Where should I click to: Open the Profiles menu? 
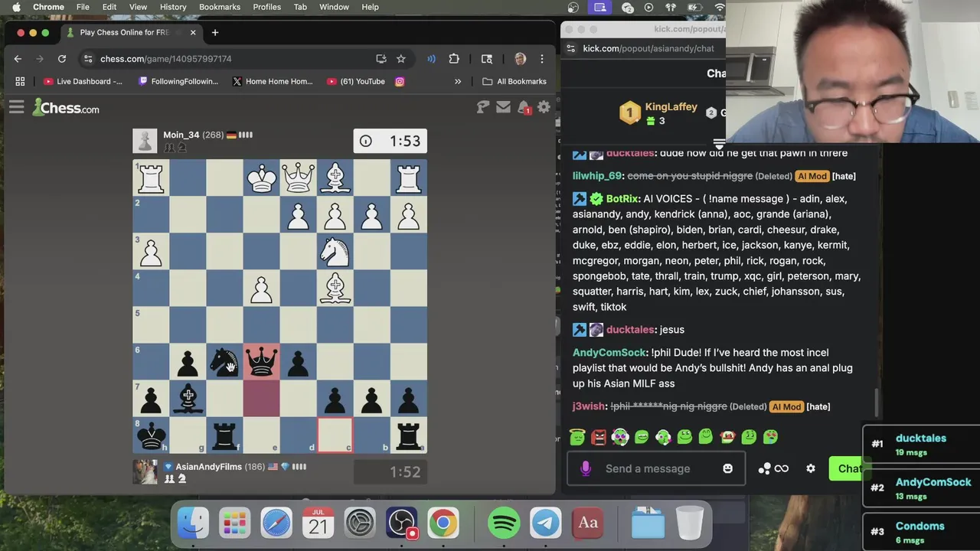267,7
